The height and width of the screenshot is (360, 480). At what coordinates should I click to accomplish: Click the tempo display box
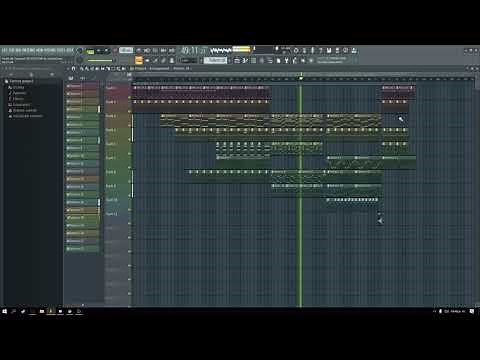pyautogui.click(x=126, y=50)
